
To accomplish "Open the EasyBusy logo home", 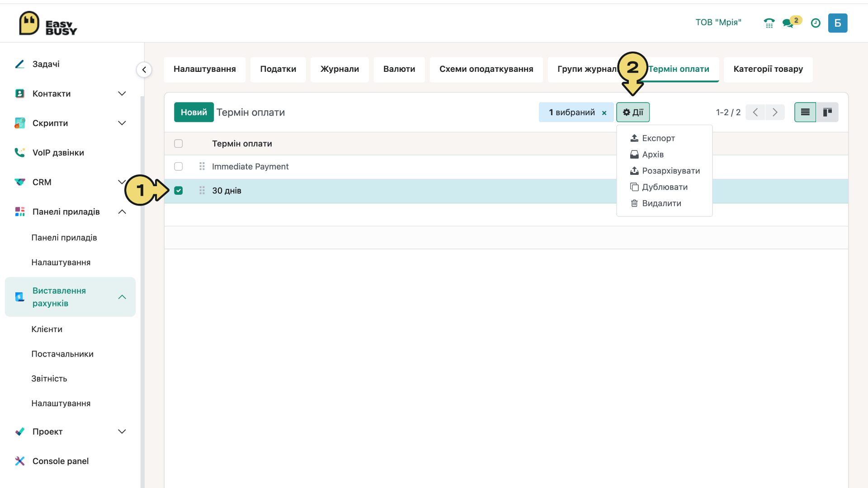I will click(48, 23).
